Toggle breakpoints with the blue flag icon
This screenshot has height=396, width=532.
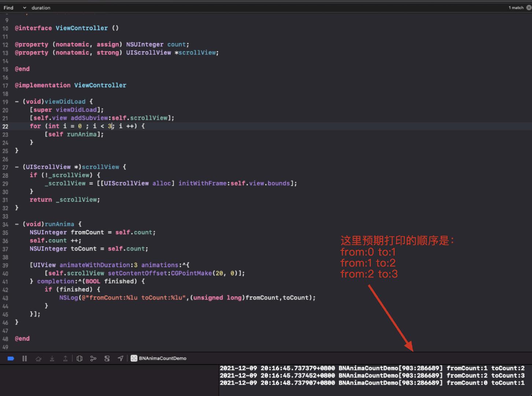11,358
